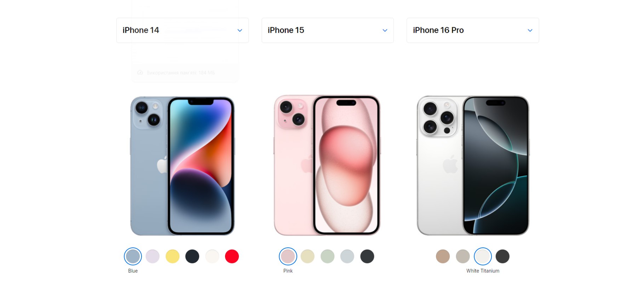Choose the Black Titanium swatch

pyautogui.click(x=502, y=256)
